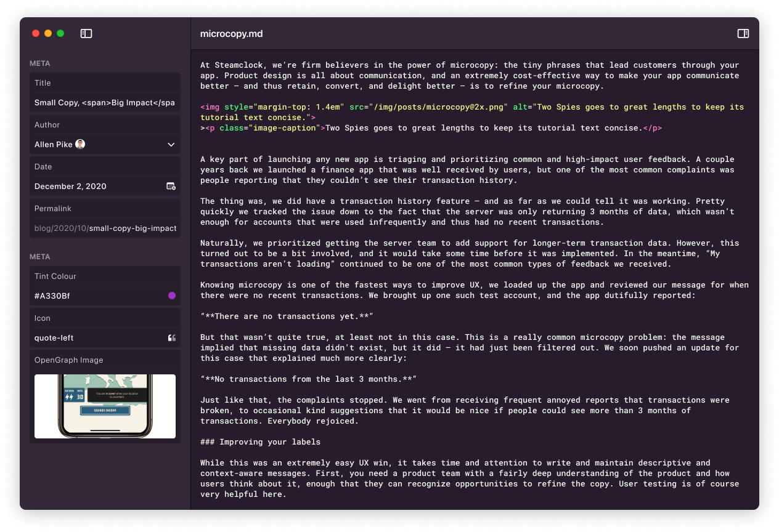Open the calendar date picker icon
The image size is (779, 532).
click(x=171, y=186)
